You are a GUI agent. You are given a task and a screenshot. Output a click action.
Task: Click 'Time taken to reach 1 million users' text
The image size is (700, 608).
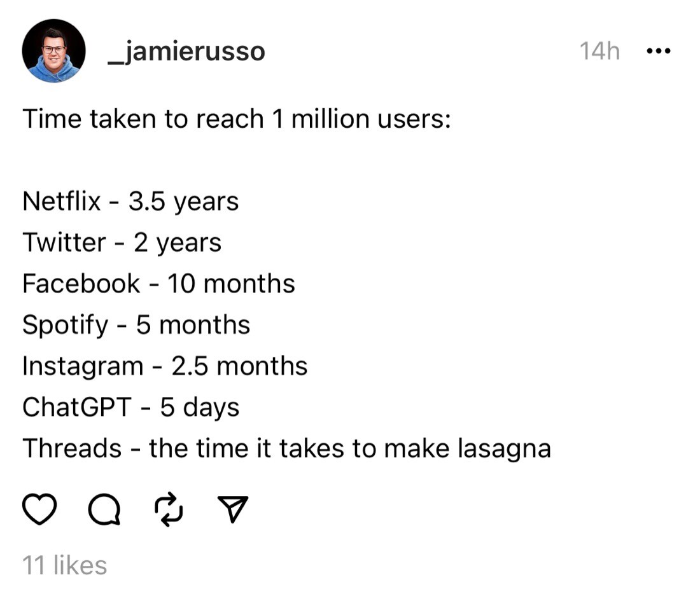point(237,119)
